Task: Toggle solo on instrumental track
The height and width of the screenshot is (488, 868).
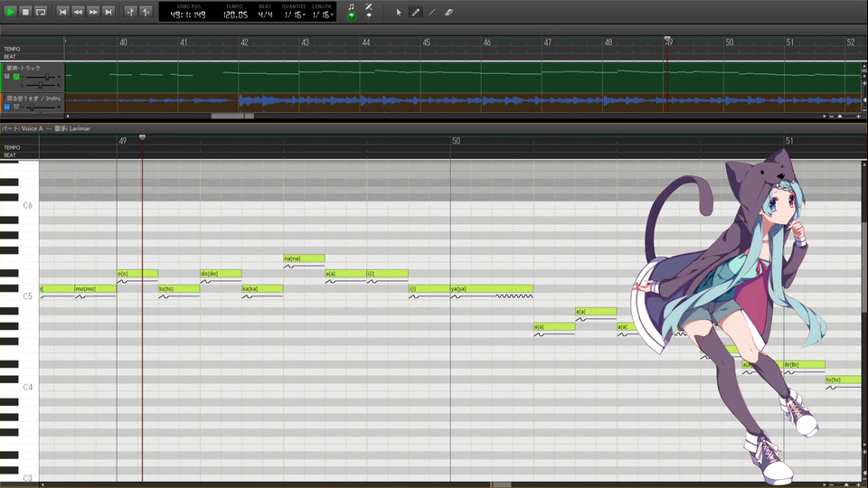Action: 16,107
